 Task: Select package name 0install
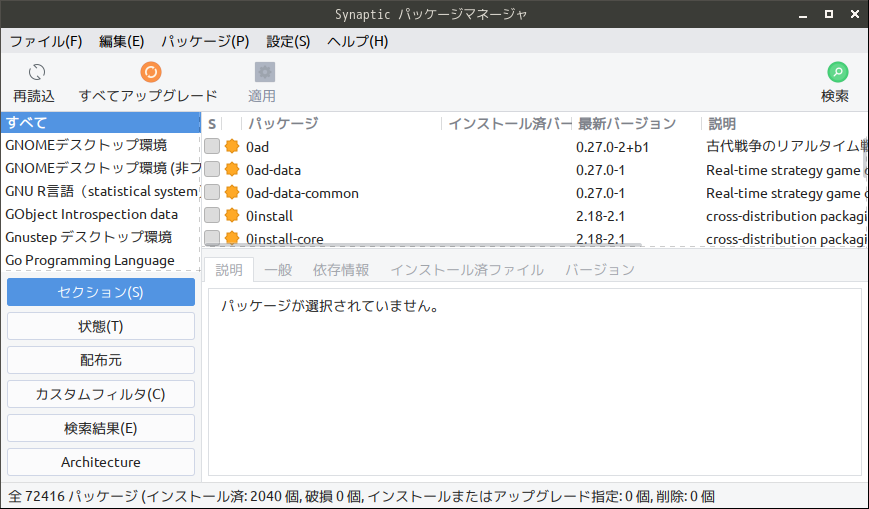[x=270, y=216]
